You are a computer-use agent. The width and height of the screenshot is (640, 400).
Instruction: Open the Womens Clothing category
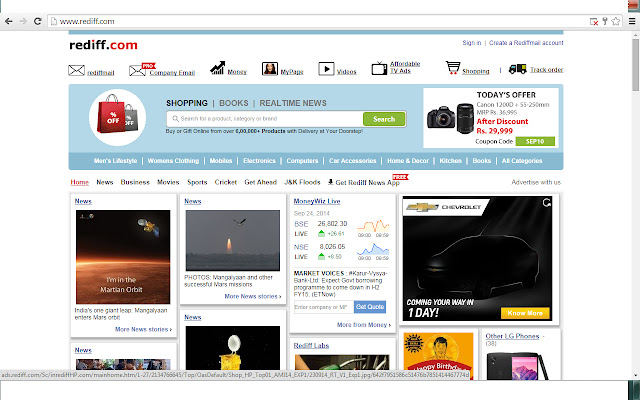click(173, 161)
